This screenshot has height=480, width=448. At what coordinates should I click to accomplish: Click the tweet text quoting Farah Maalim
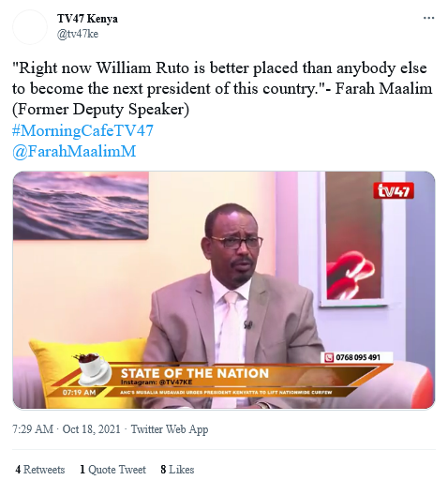[222, 89]
